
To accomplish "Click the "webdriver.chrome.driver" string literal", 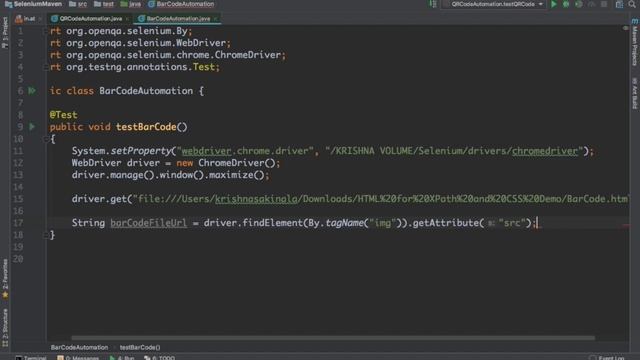I will pyautogui.click(x=245, y=151).
